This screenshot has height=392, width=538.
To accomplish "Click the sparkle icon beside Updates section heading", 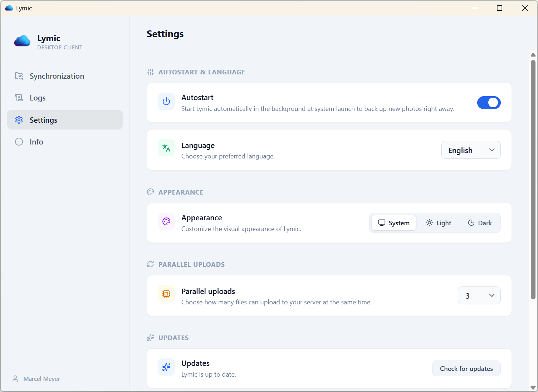I will pos(151,338).
